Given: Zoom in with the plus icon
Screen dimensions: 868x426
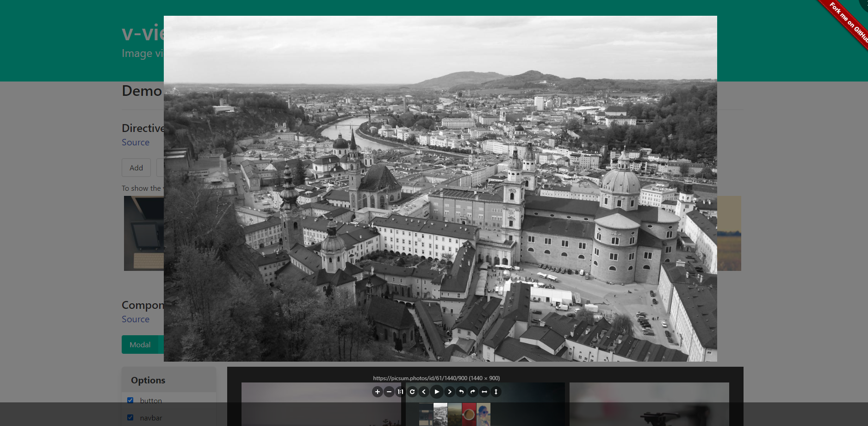Looking at the screenshot, I should tap(378, 392).
